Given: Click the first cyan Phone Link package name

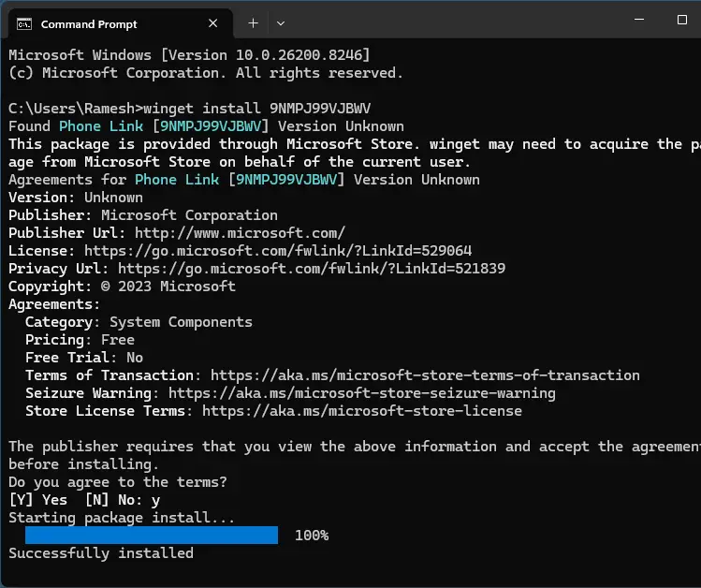Looking at the screenshot, I should coord(101,126).
